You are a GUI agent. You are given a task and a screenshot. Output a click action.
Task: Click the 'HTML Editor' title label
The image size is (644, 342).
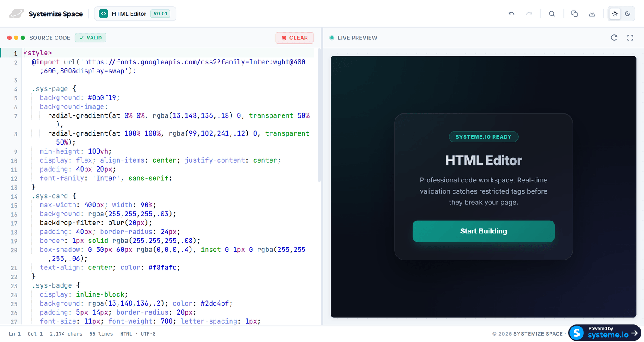tap(129, 14)
